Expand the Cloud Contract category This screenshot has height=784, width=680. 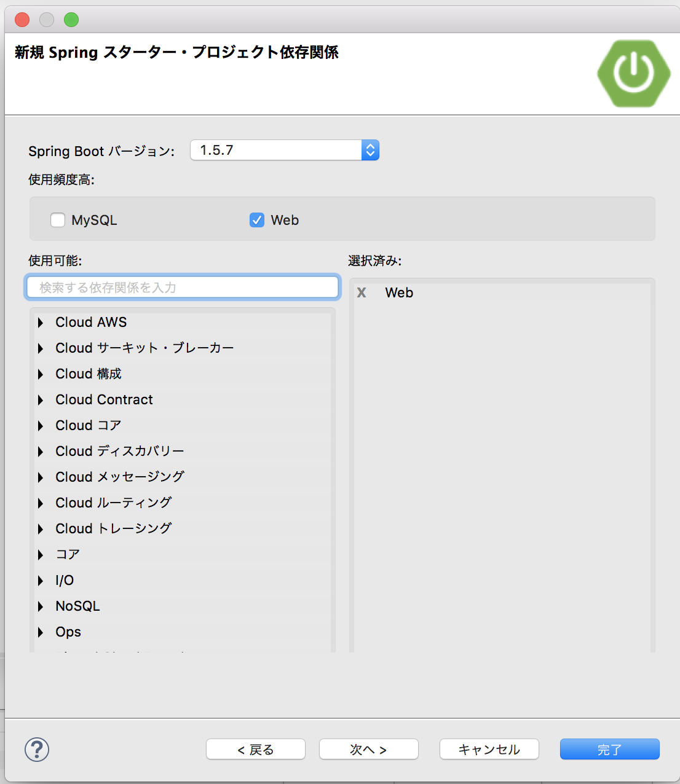pyautogui.click(x=41, y=400)
